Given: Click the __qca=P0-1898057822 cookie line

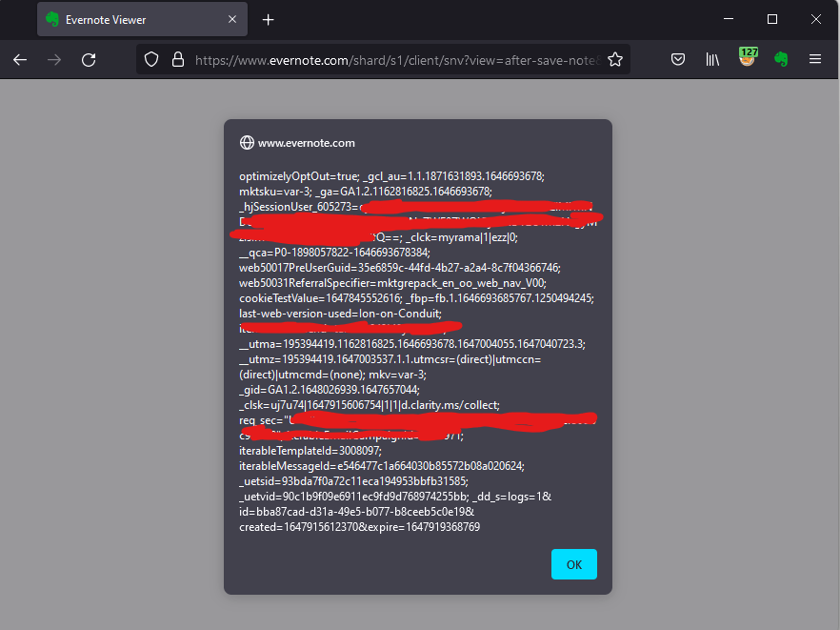Looking at the screenshot, I should [x=335, y=253].
